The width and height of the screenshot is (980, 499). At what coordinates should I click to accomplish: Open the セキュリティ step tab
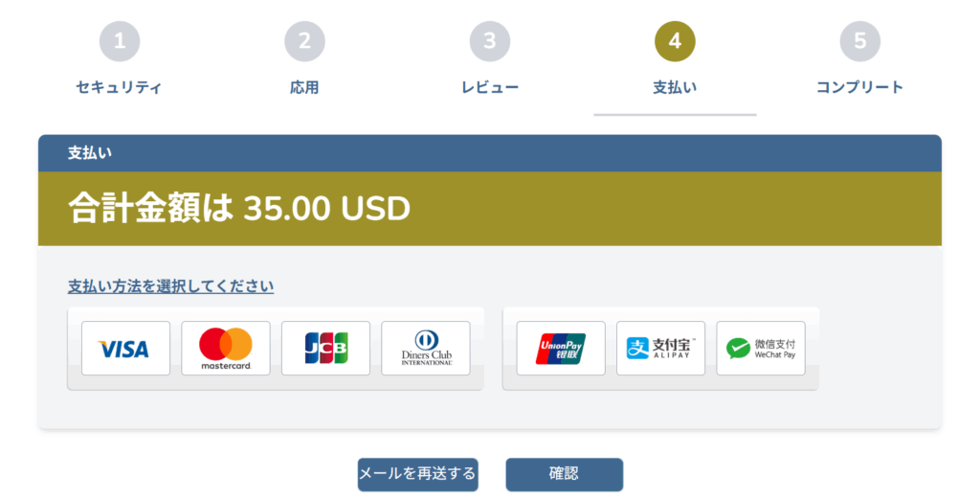coord(120,87)
